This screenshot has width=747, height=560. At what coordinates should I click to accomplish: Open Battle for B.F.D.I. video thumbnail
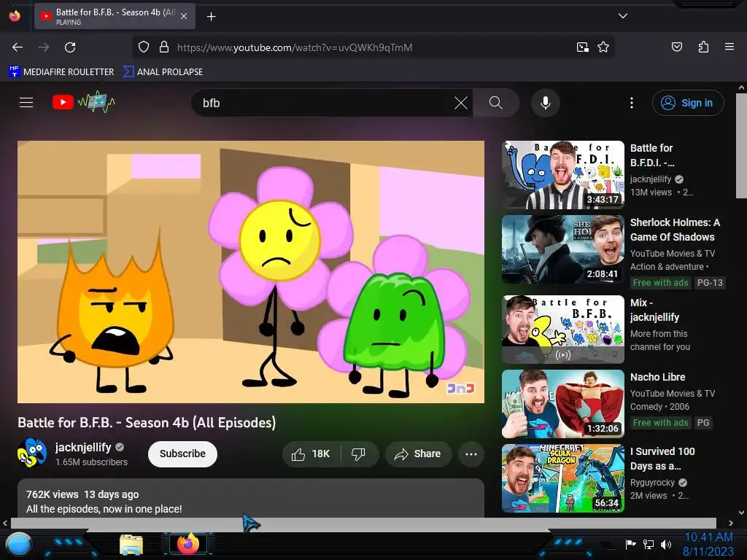(563, 175)
